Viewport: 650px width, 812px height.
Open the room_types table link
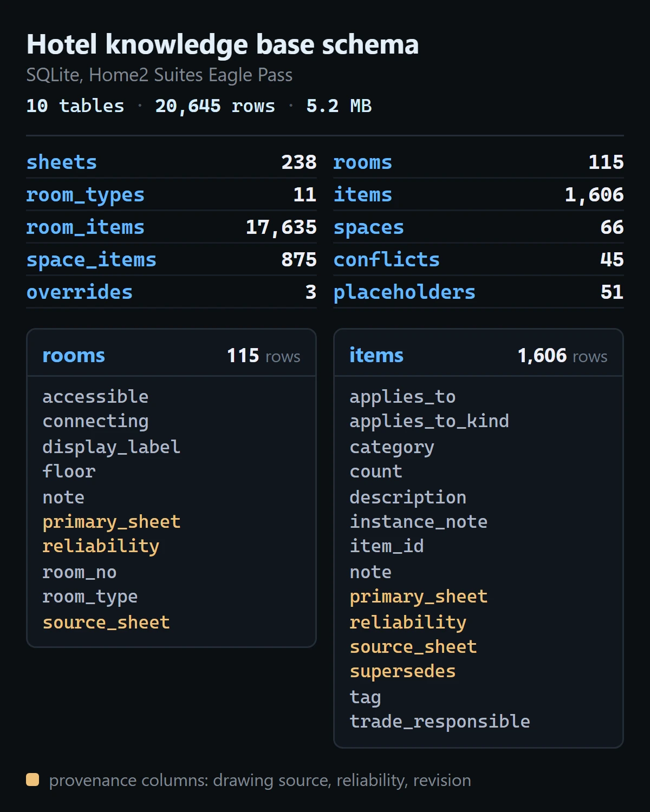coord(86,195)
